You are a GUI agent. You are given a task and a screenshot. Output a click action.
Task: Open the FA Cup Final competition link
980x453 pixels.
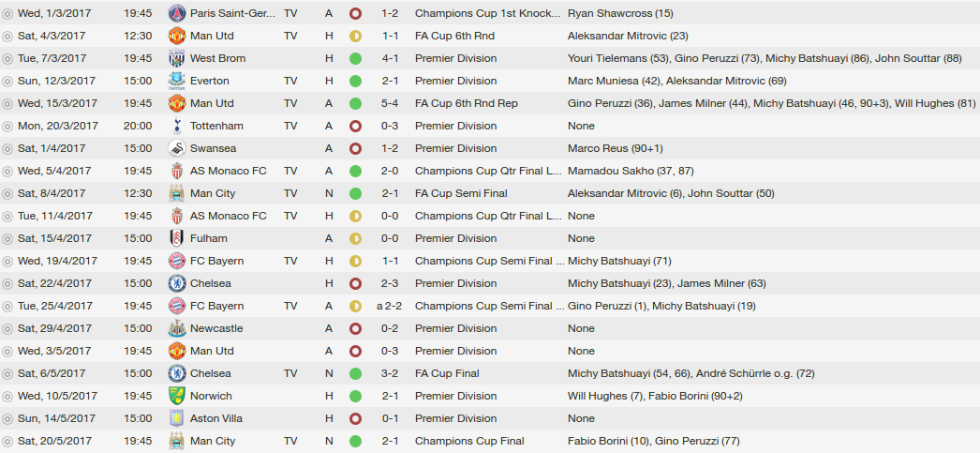447,373
